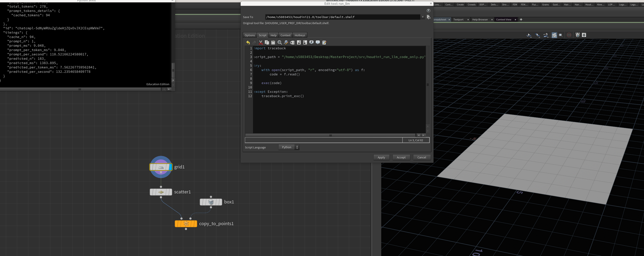Toggle the bypass flag on scatter1 node
644x256 pixels.
151,192
